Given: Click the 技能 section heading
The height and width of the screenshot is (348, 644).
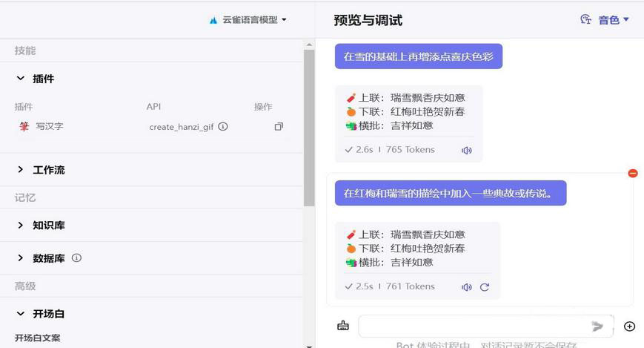Looking at the screenshot, I should point(25,50).
